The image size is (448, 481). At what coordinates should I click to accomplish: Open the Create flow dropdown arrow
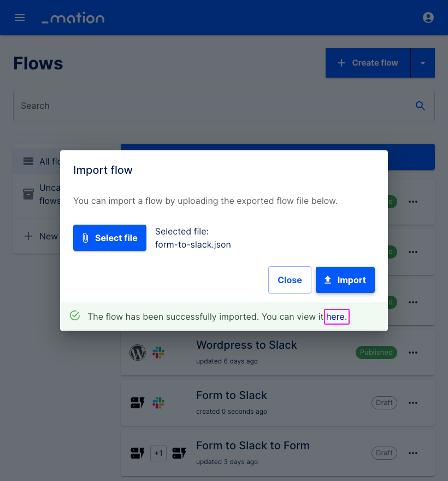tap(423, 62)
